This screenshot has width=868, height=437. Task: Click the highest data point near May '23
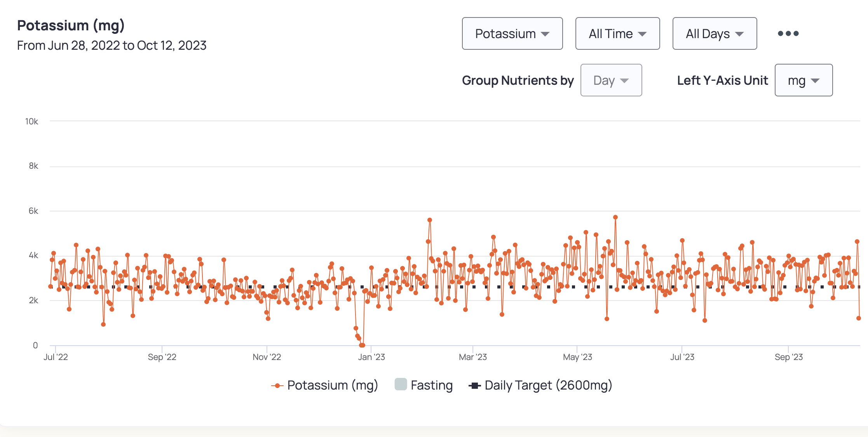coord(615,217)
